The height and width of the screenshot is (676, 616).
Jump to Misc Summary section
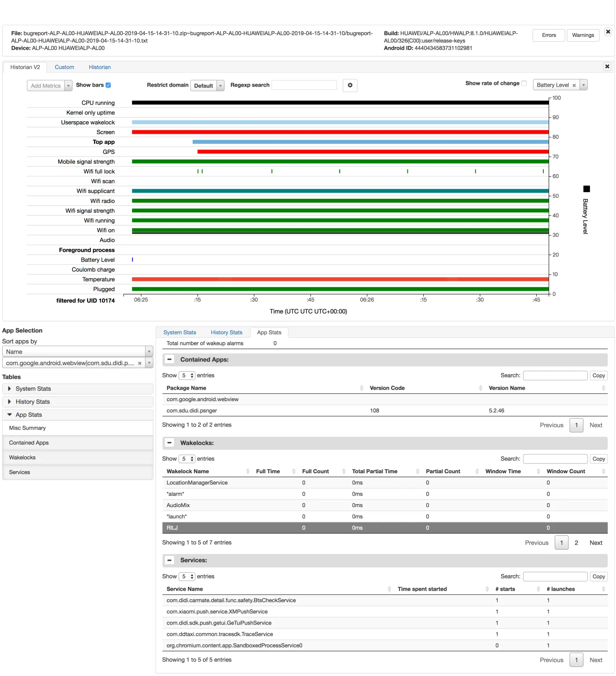(78, 428)
